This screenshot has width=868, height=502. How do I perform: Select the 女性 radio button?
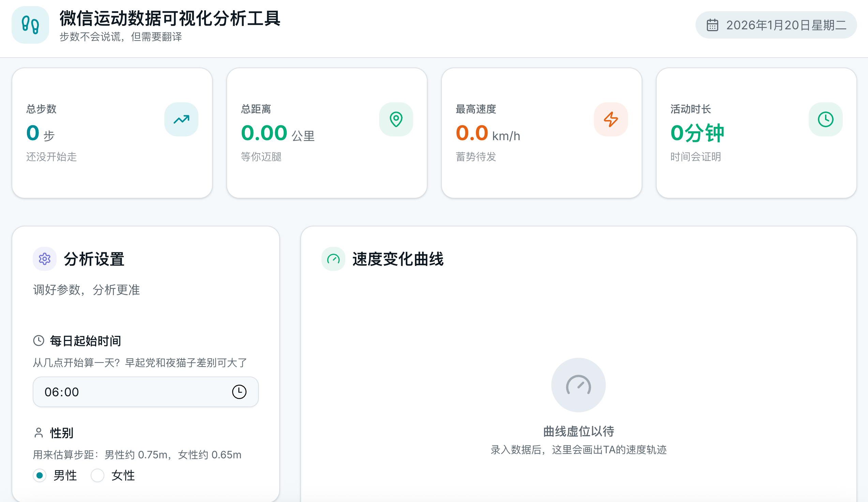(x=98, y=475)
